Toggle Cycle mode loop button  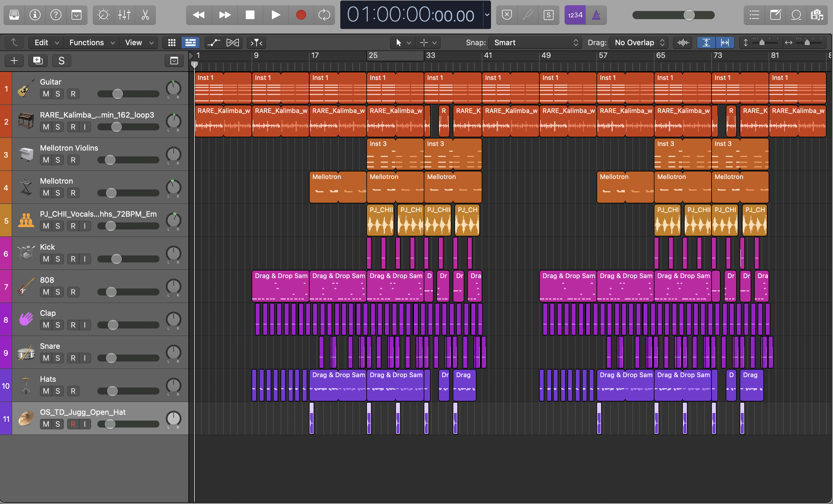pyautogui.click(x=324, y=15)
